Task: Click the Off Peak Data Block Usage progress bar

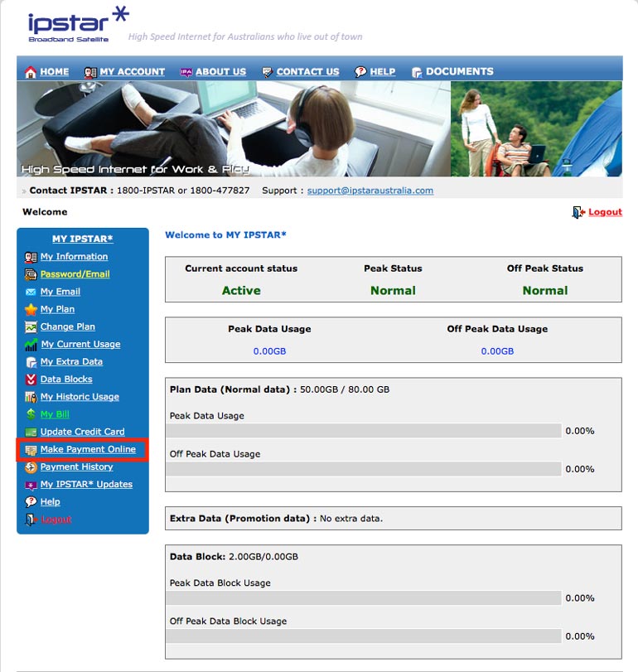Action: tap(364, 636)
